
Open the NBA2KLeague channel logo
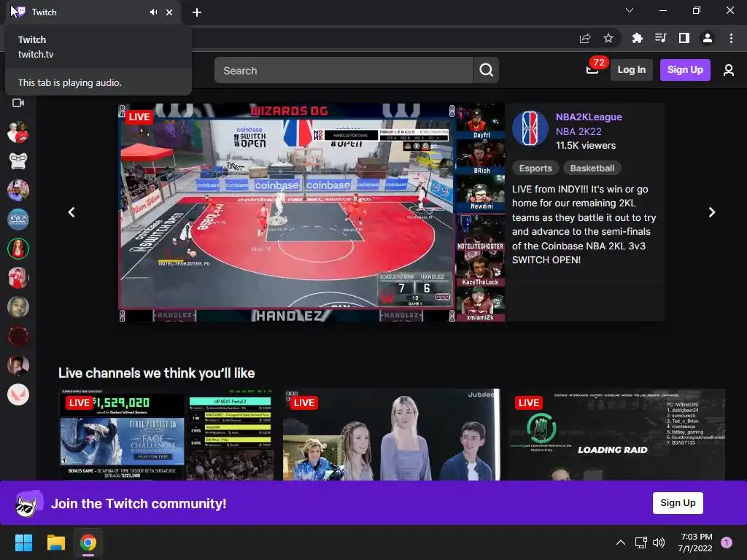click(x=530, y=128)
